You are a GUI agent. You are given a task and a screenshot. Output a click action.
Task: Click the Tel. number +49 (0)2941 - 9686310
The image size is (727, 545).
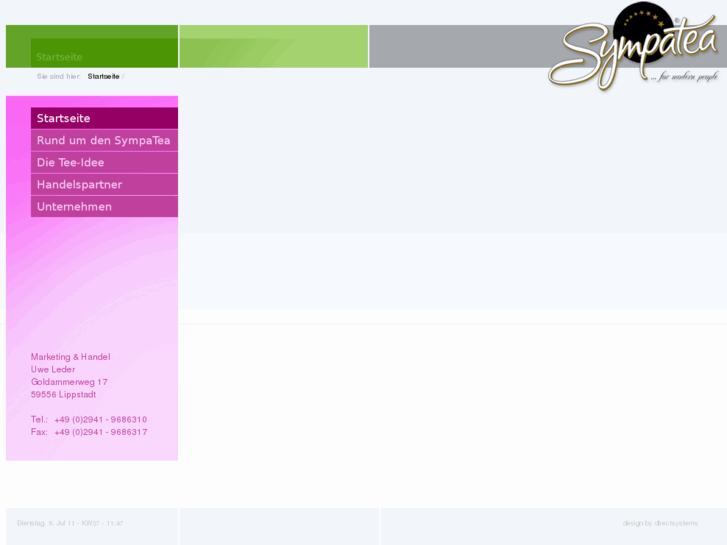pyautogui.click(x=101, y=419)
